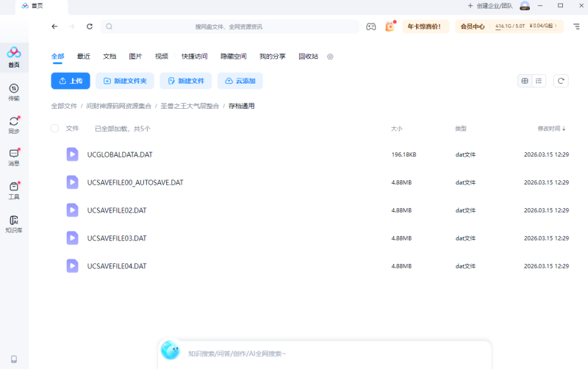Click the file icon of UCGLOBALDATA.DAT

click(x=72, y=154)
